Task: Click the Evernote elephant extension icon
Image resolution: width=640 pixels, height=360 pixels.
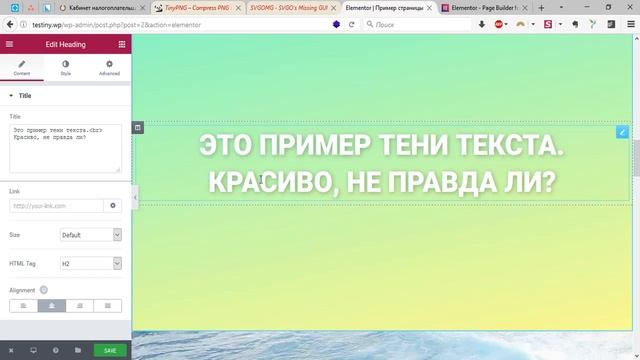Action: (575, 24)
